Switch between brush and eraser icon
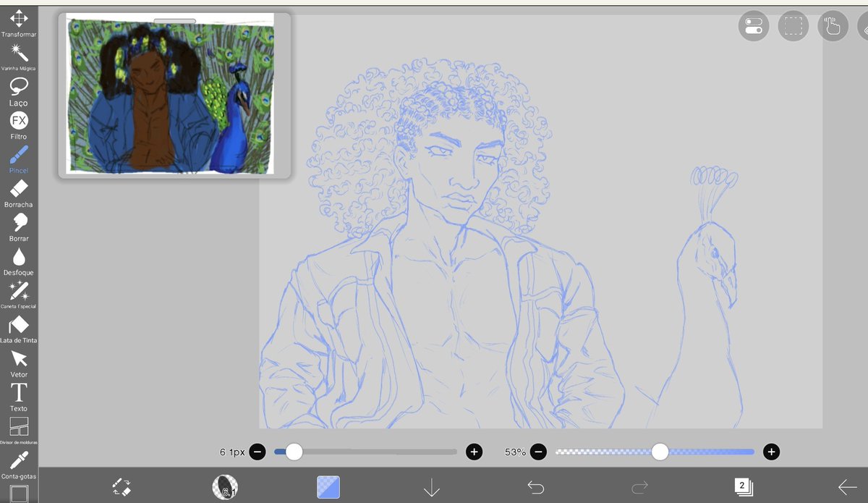 pyautogui.click(x=122, y=486)
